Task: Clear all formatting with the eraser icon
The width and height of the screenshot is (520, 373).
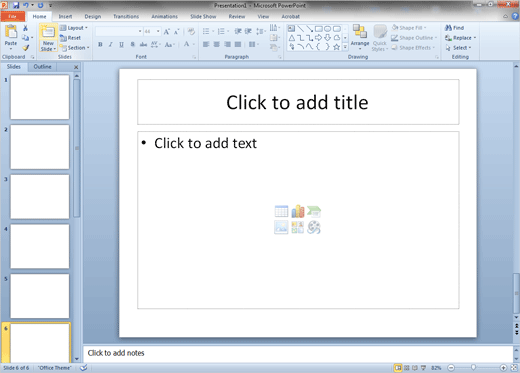Action: tap(191, 31)
